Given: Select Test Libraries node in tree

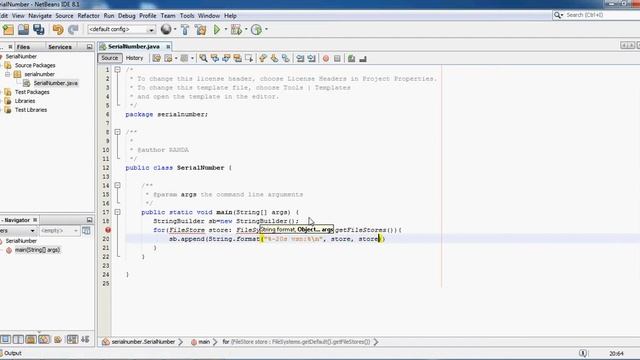Looking at the screenshot, I should (x=31, y=110).
